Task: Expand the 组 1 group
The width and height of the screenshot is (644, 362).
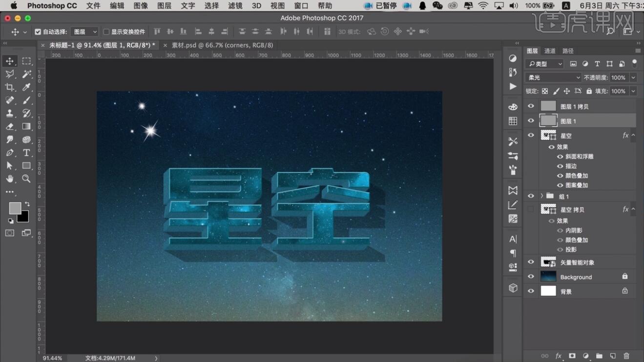Action: click(541, 196)
